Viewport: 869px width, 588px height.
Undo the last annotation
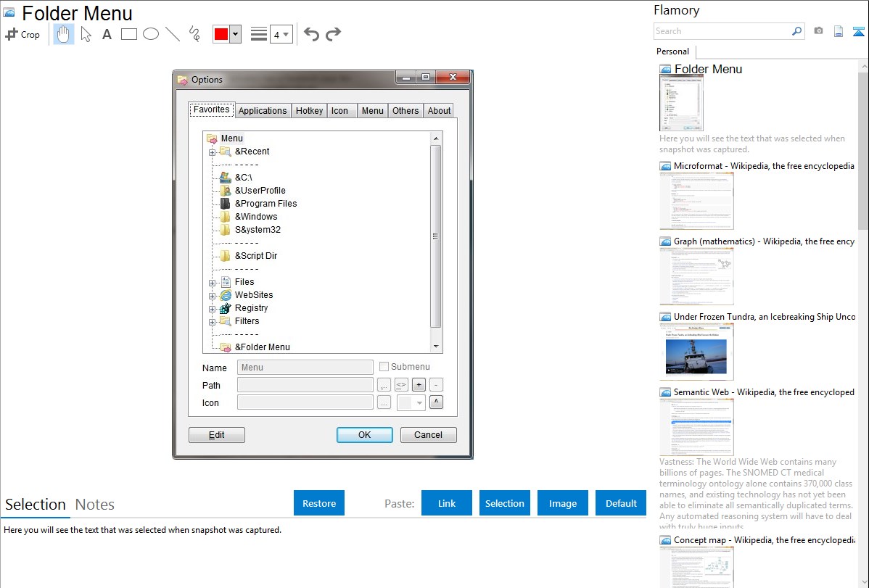(311, 34)
